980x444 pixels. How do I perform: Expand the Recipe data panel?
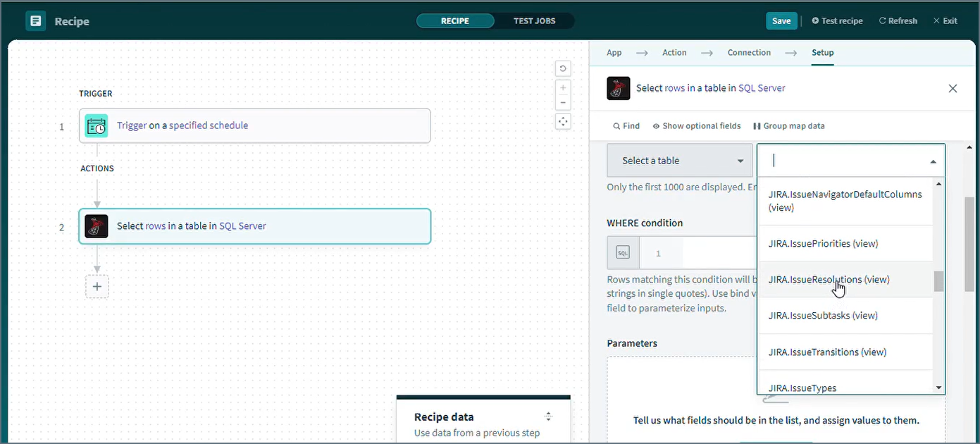[549, 417]
